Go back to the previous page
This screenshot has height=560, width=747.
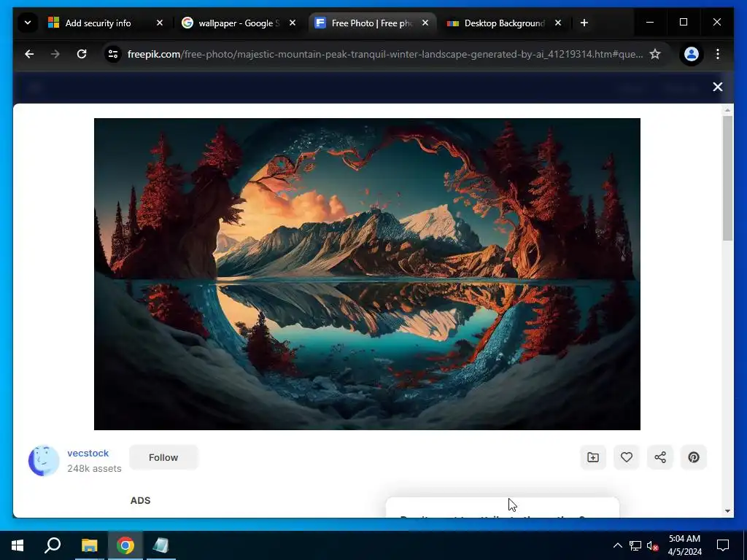[29, 54]
